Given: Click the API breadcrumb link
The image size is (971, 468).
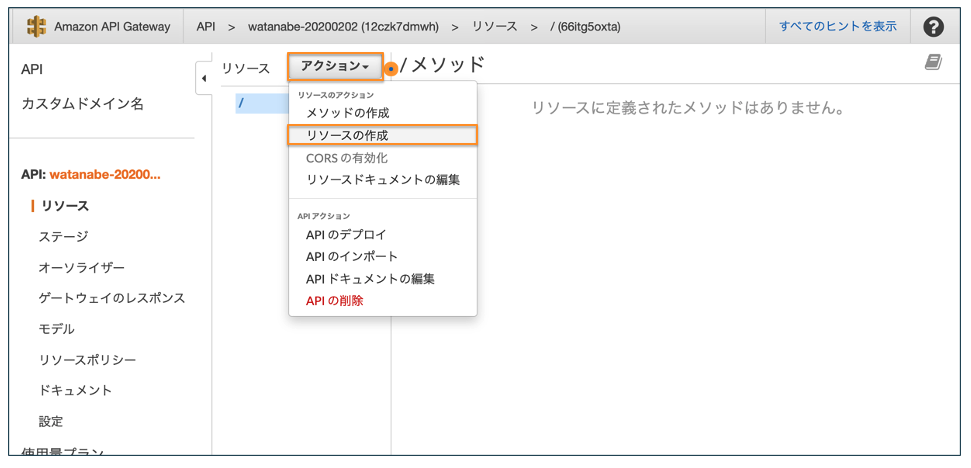Looking at the screenshot, I should 206,27.
